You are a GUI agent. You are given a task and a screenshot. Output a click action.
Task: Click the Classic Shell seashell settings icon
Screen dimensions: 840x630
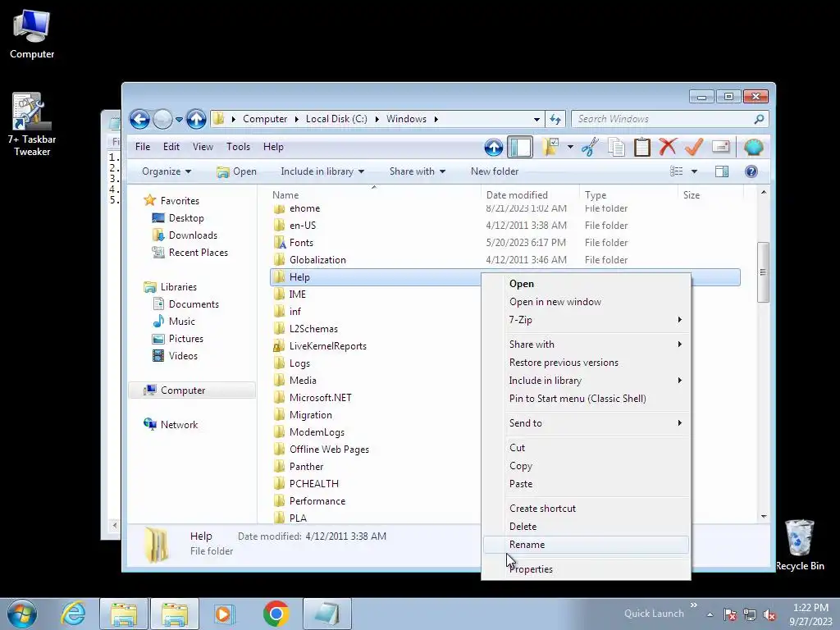753,147
